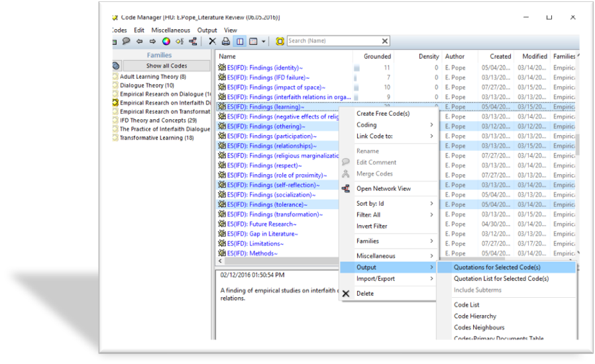
Task: Expand Sort by: Id submenu
Action: pyautogui.click(x=388, y=203)
